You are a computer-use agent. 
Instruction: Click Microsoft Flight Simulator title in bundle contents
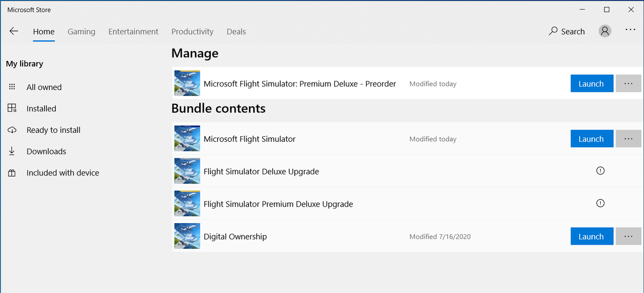250,139
